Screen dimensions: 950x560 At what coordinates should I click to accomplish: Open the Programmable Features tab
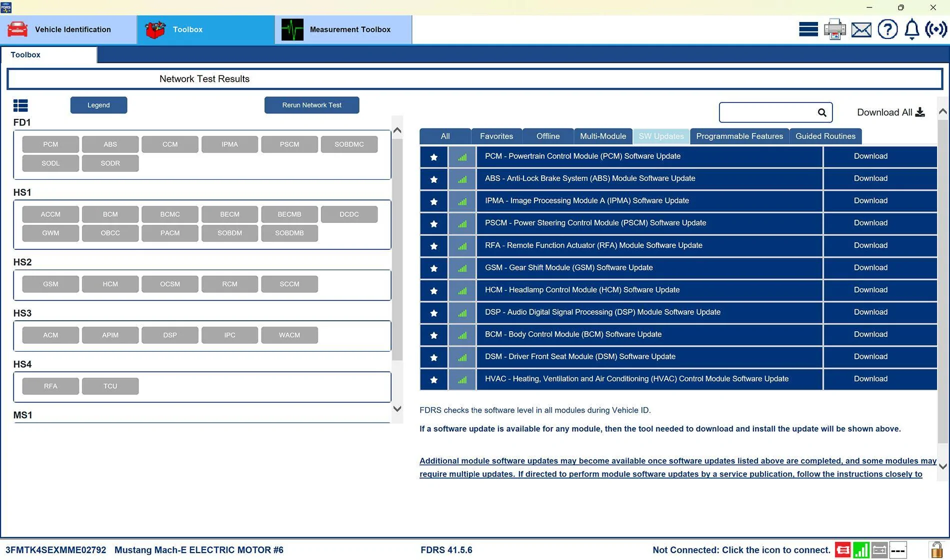tap(739, 136)
